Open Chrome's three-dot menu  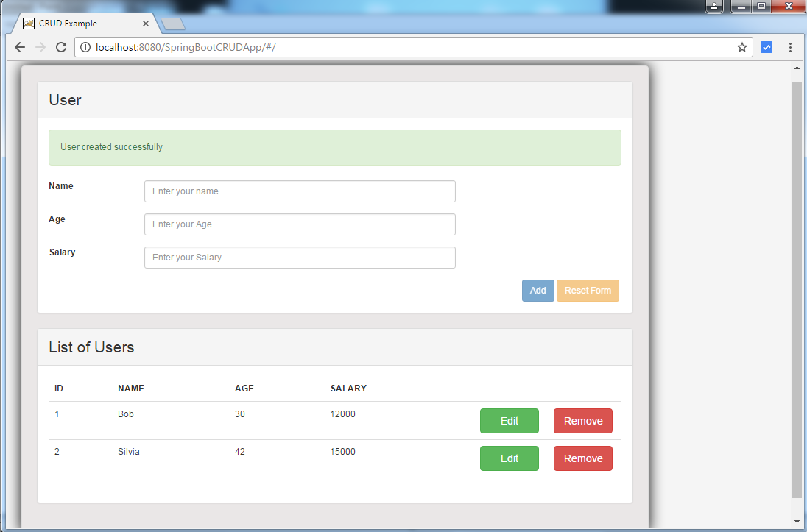pos(790,46)
